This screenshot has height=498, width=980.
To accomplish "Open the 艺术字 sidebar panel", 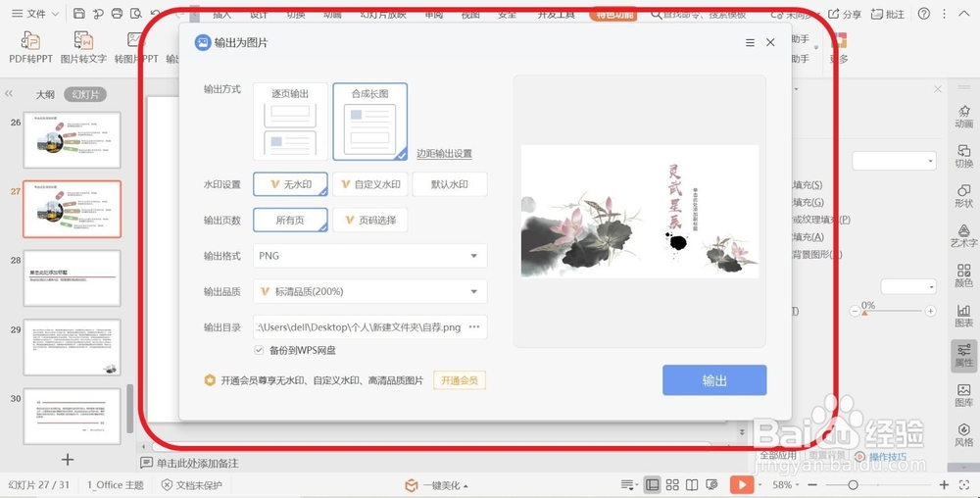I will [963, 235].
